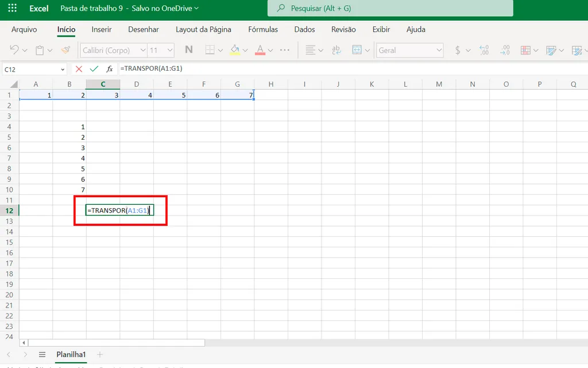The image size is (588, 368).
Task: Toggle text wrapping in the ribbon
Action: 336,50
